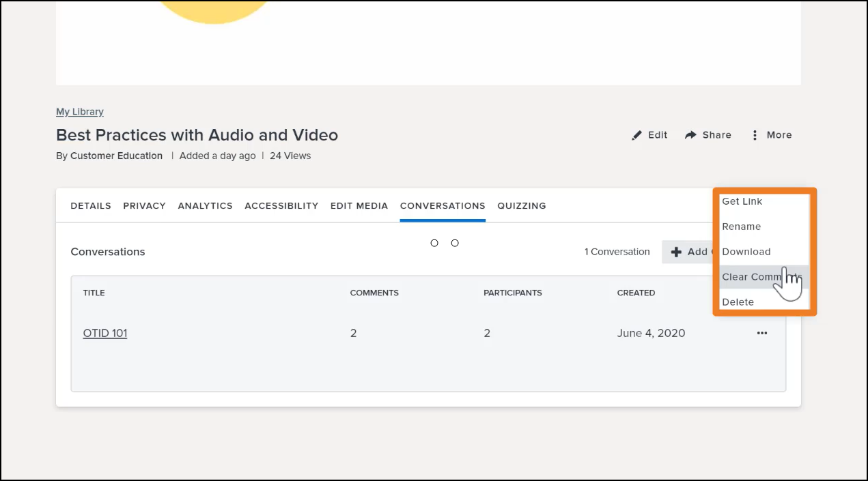This screenshot has height=481, width=868.
Task: Click the Comments column header
Action: (374, 293)
